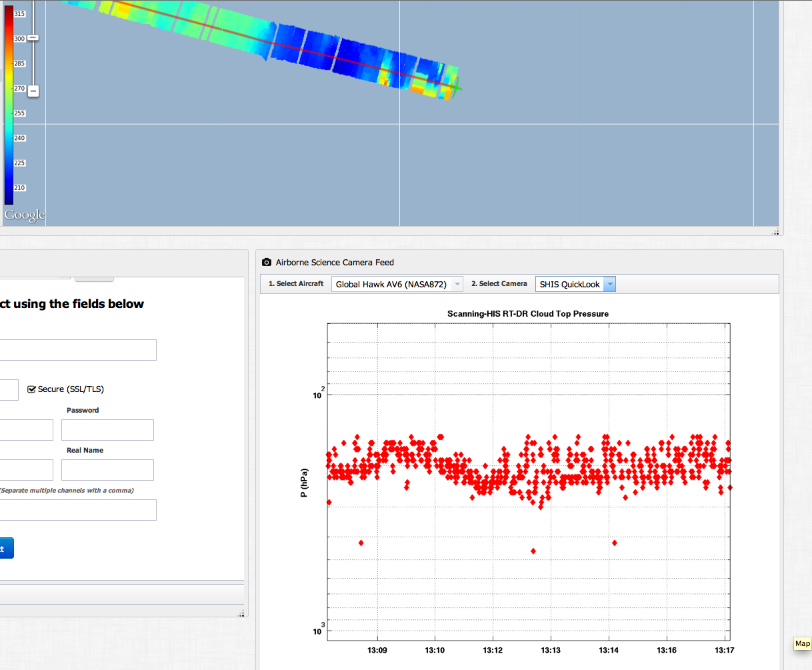The height and width of the screenshot is (670, 812).
Task: Click the connection form panel's resize handle
Action: 241,613
